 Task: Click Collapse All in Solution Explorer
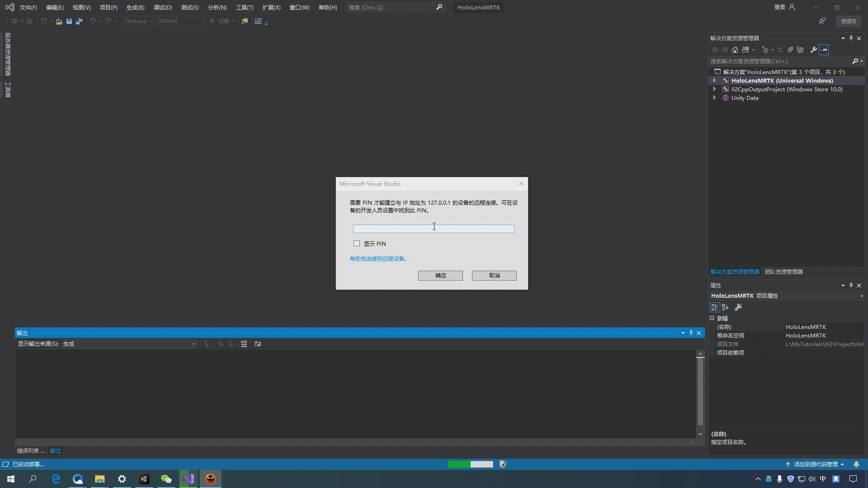790,50
